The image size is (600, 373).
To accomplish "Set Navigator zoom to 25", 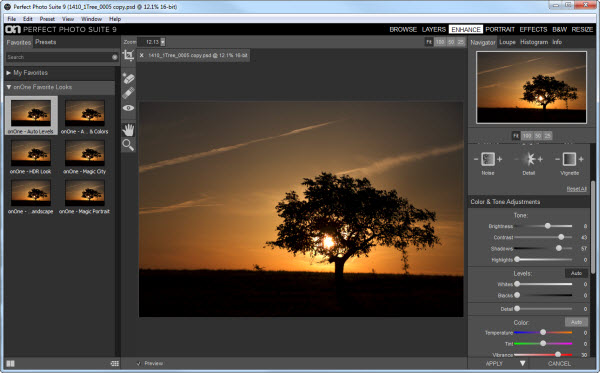I will [548, 136].
